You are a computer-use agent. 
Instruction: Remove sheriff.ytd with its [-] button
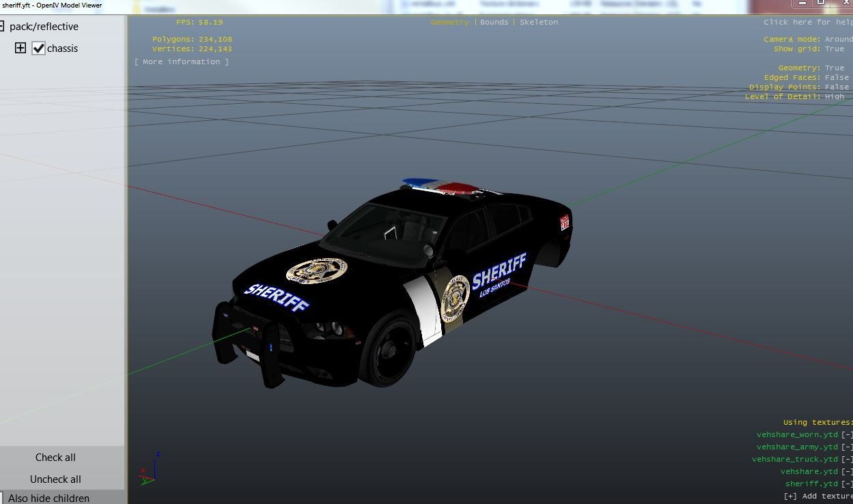847,484
